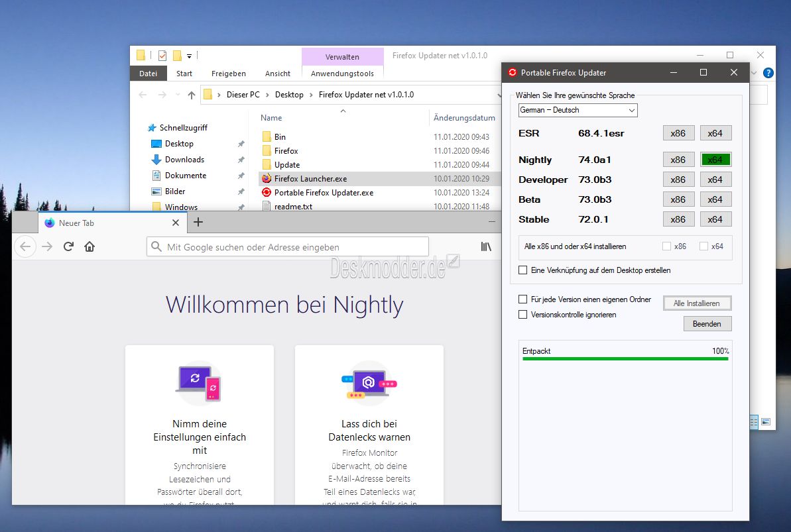Click Portable Firefox Updater title icon
Image resolution: width=791 pixels, height=532 pixels.
513,73
